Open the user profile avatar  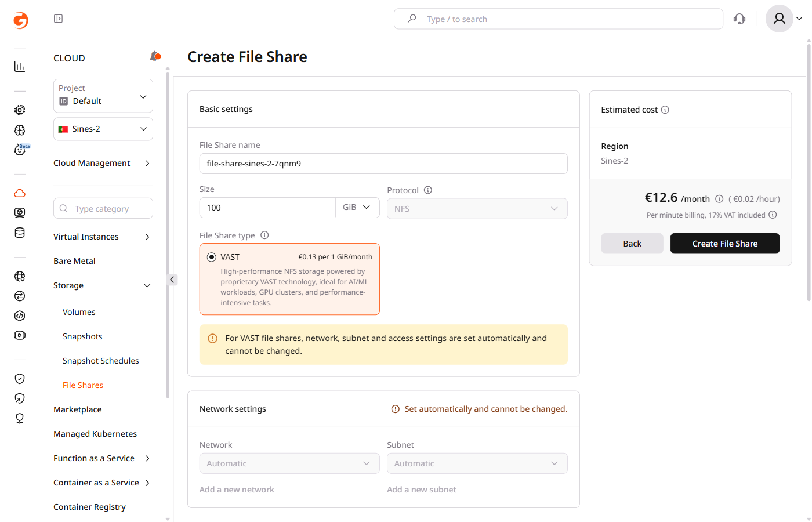pos(780,19)
